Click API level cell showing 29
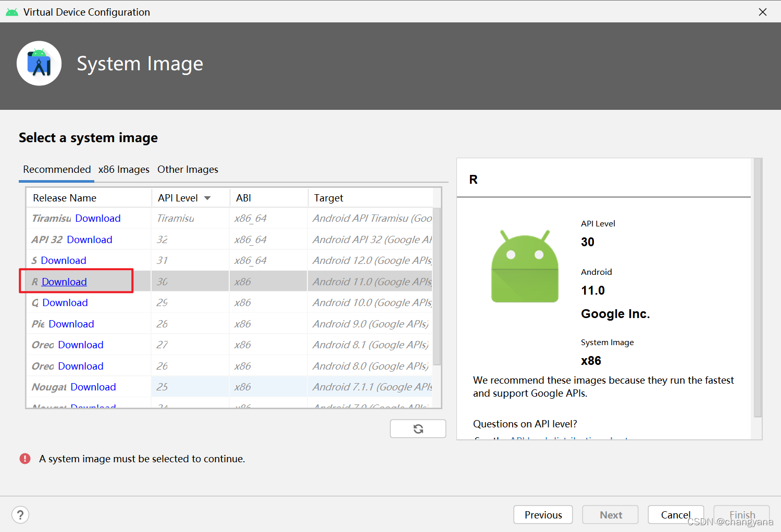 click(191, 302)
